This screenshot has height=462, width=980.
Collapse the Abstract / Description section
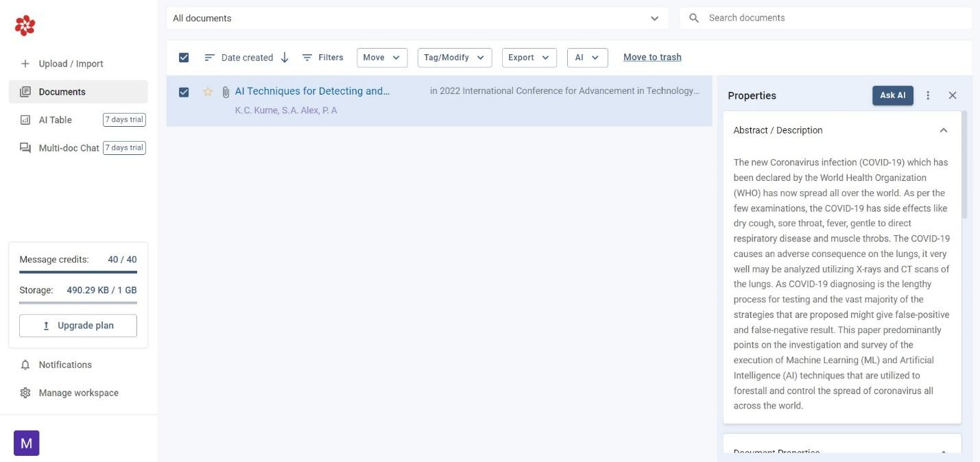tap(943, 130)
